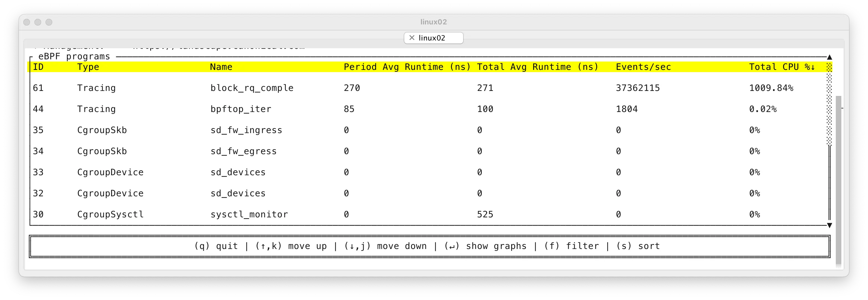Click the (↵) show graphs hint
This screenshot has height=300, width=868.
click(485, 246)
